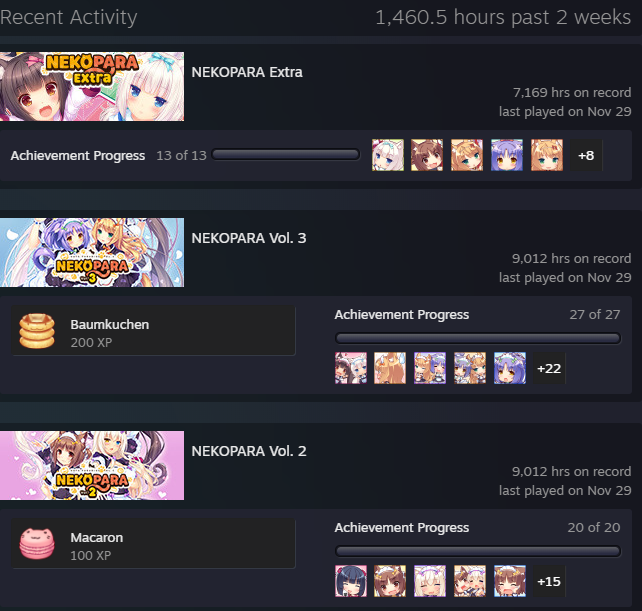Select the Baumkuchen pancake badge icon
Image resolution: width=642 pixels, height=611 pixels.
37,331
